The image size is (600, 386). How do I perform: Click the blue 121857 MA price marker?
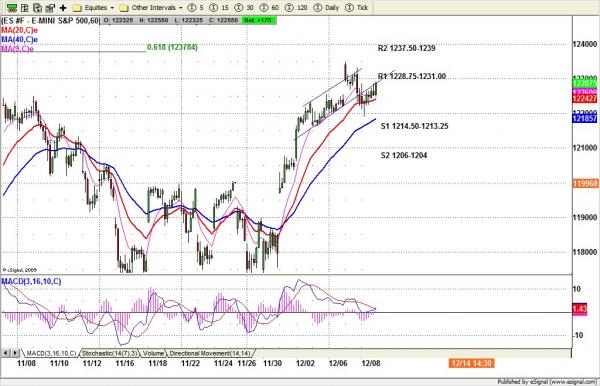pyautogui.click(x=585, y=119)
